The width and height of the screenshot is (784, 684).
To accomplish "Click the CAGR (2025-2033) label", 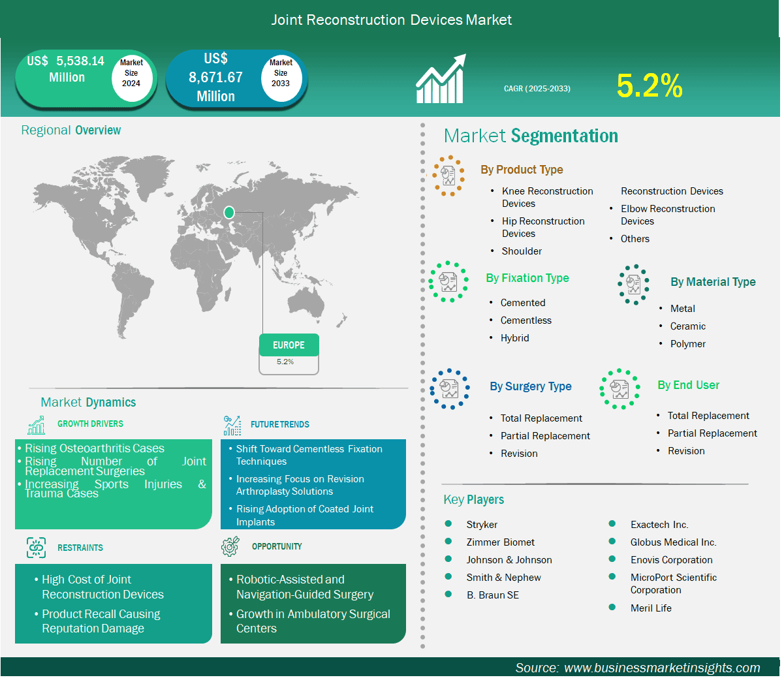I will tap(537, 88).
